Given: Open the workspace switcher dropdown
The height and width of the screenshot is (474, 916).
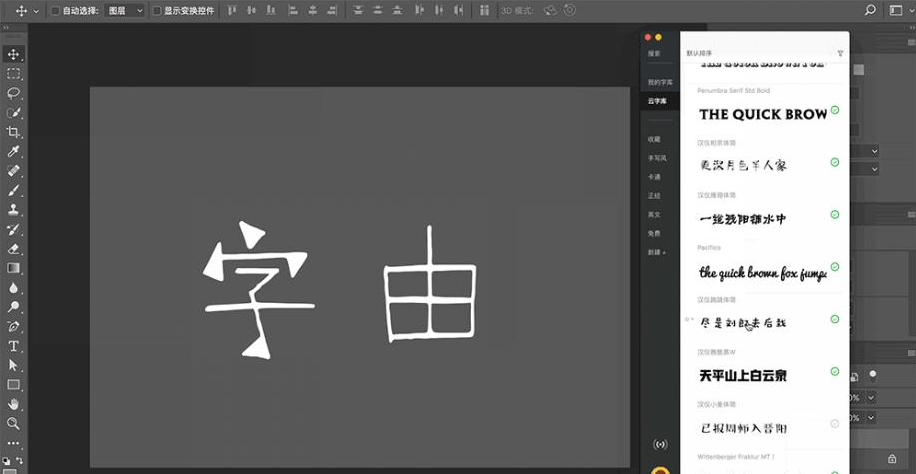Looking at the screenshot, I should pyautogui.click(x=900, y=10).
